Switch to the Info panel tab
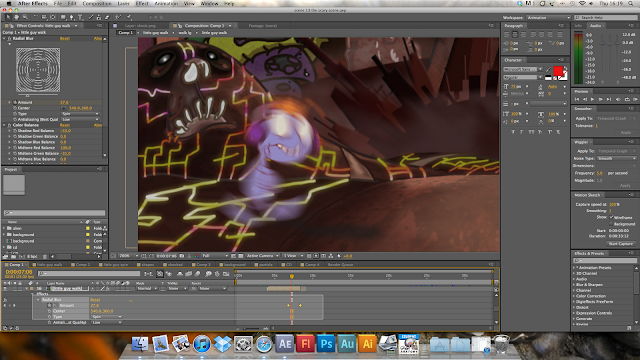Screen dimensions: 640x360 click(x=578, y=26)
